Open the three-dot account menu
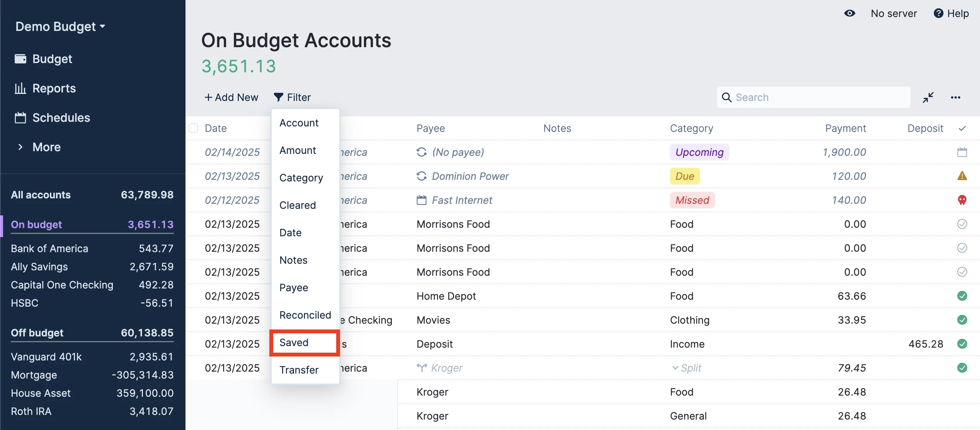The image size is (980, 430). (x=955, y=97)
